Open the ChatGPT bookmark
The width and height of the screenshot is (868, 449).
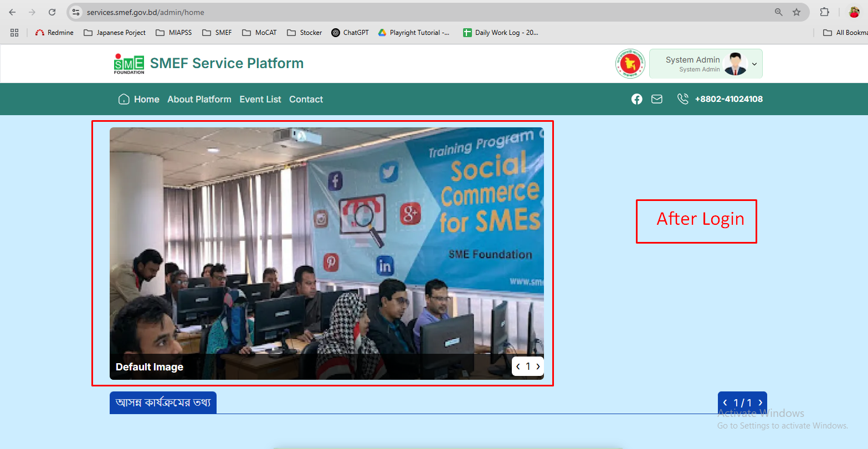350,33
